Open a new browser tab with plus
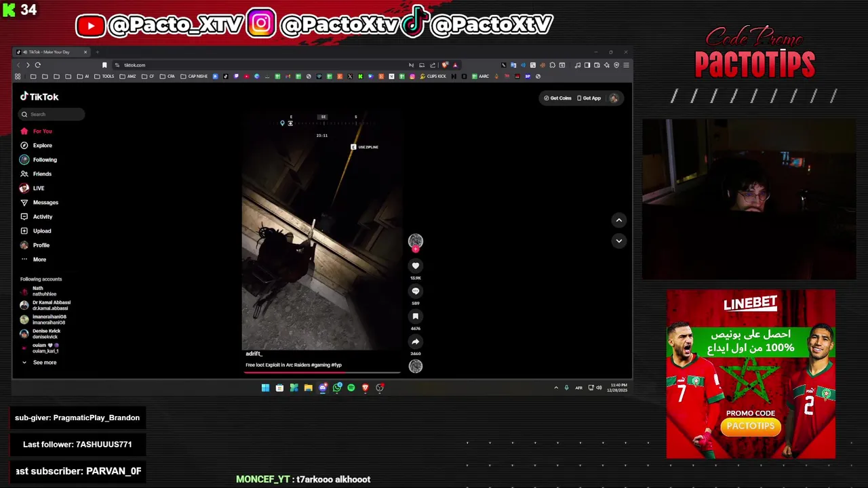Screen dimensions: 868x488 click(97, 52)
